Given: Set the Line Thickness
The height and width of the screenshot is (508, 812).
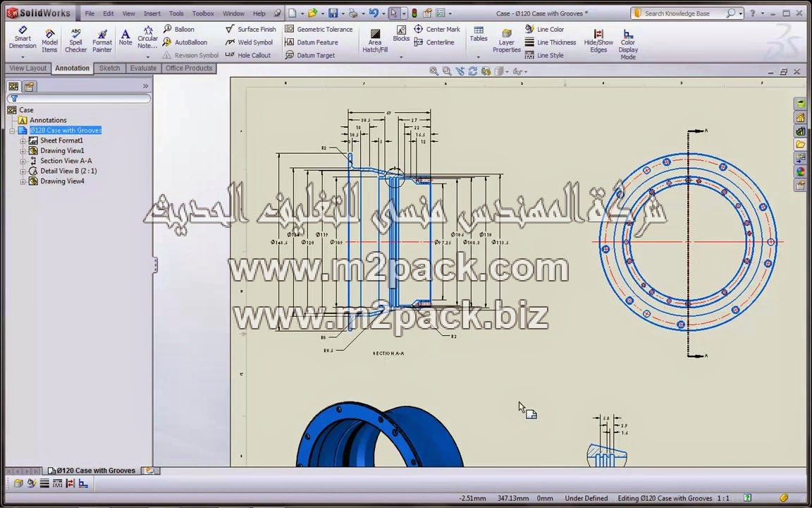Looking at the screenshot, I should coord(550,42).
